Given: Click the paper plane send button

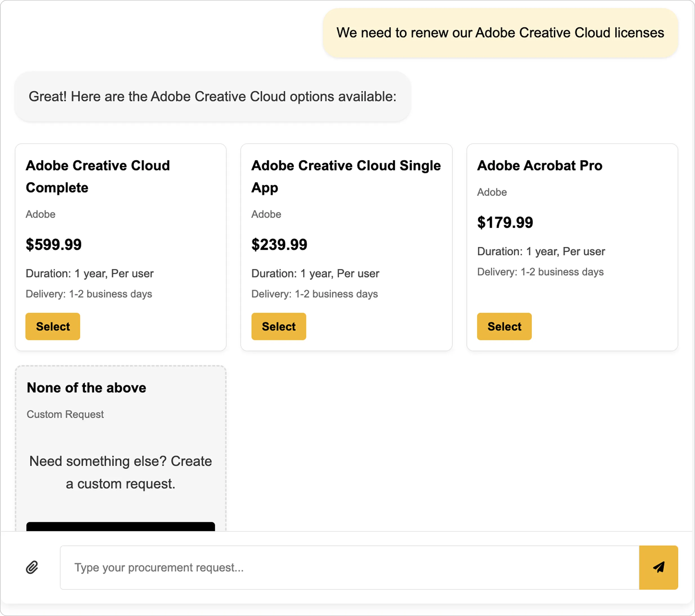Looking at the screenshot, I should (658, 567).
